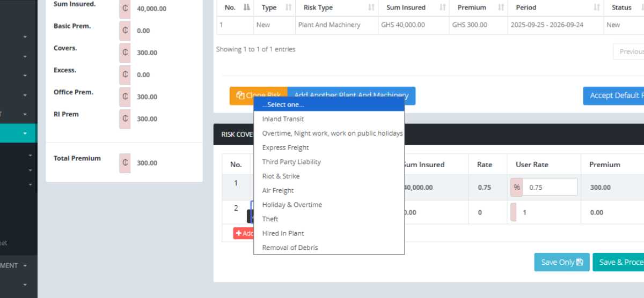Click the sort arrows in Premium column
The width and height of the screenshot is (644, 298).
point(501,8)
